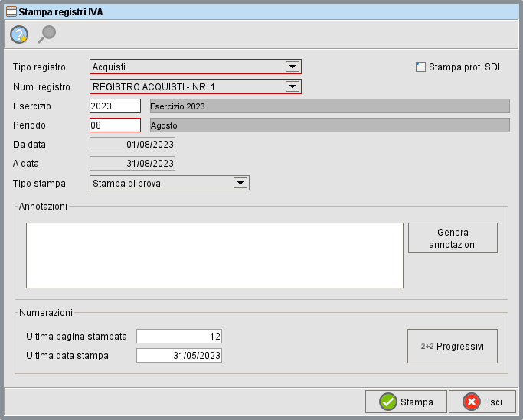Click the Tipo stampa label

39,184
